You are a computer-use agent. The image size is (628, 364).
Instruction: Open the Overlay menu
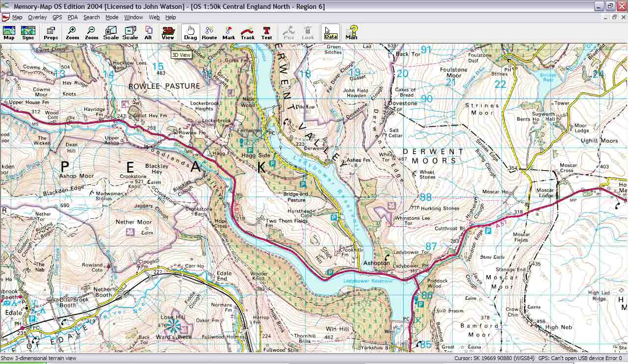37,17
